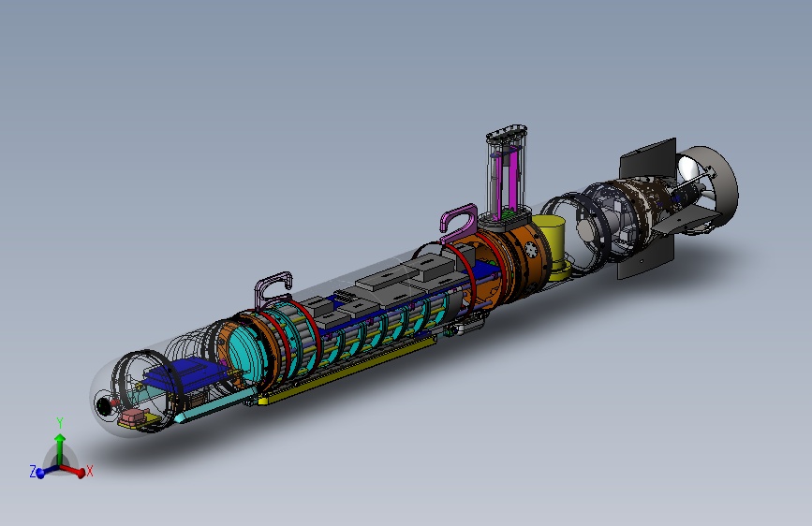The image size is (812, 526).
Task: Select the pink block in the nose dome
Action: (x=134, y=416)
